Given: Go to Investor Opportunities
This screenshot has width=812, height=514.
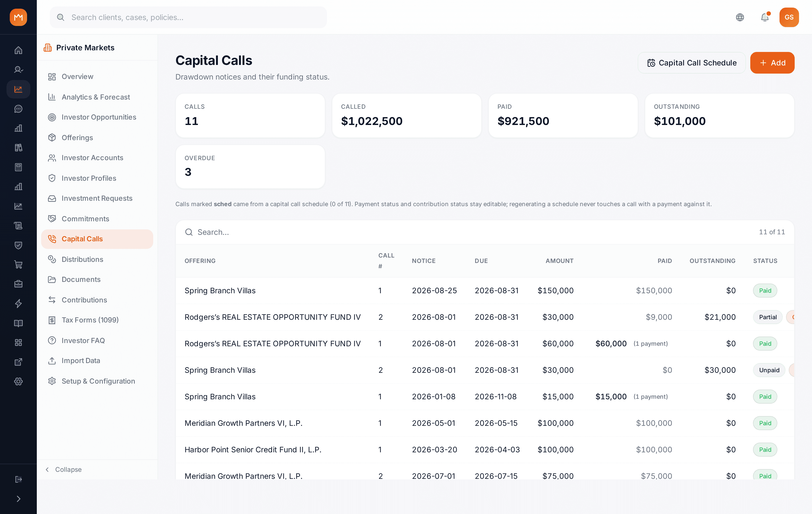Looking at the screenshot, I should [97, 117].
